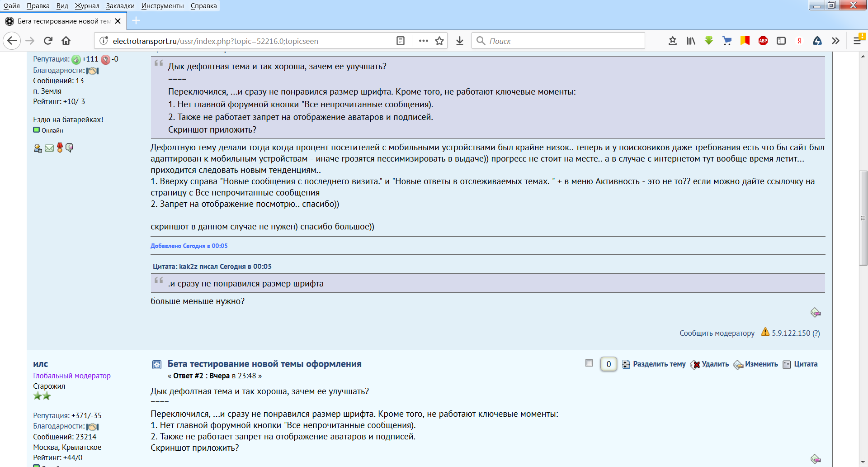Expand overflow toolbar items chevron

pyautogui.click(x=835, y=41)
